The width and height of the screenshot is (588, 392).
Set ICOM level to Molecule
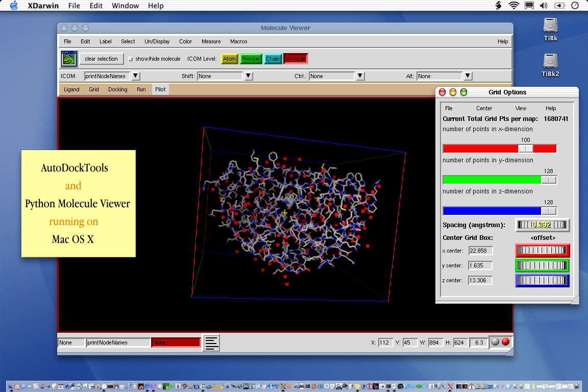coord(296,59)
